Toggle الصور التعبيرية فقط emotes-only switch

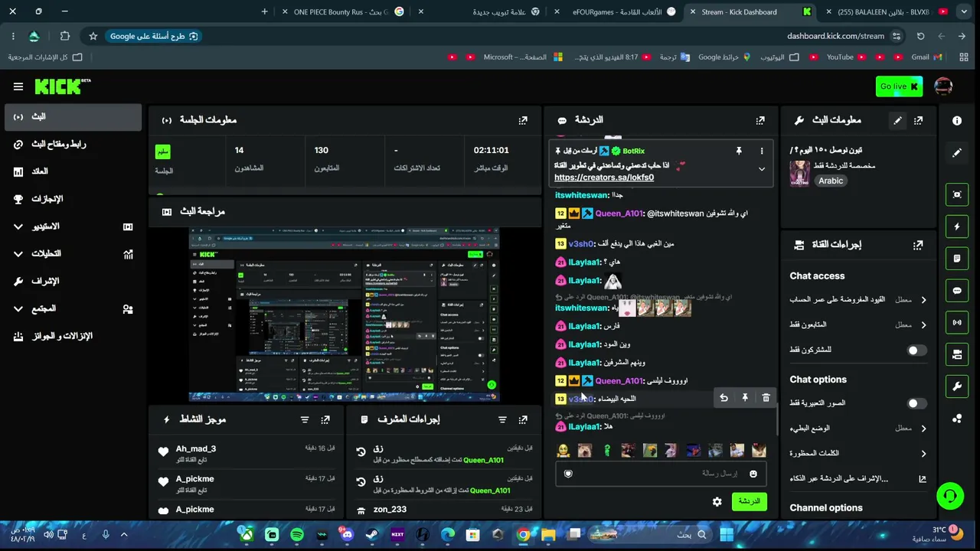[916, 403]
